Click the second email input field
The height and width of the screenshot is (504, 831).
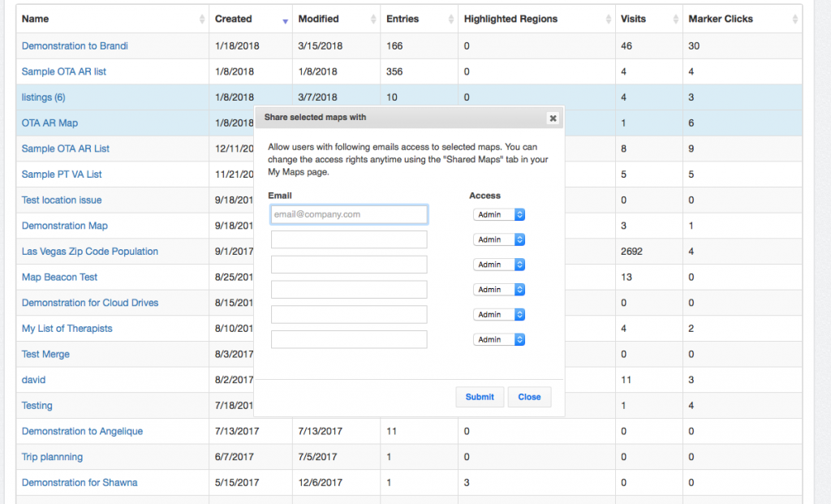[x=349, y=239]
